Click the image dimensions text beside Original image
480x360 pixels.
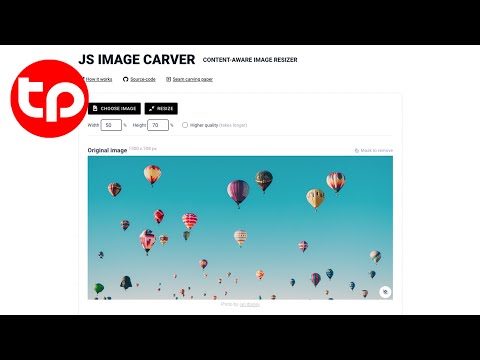click(x=143, y=148)
